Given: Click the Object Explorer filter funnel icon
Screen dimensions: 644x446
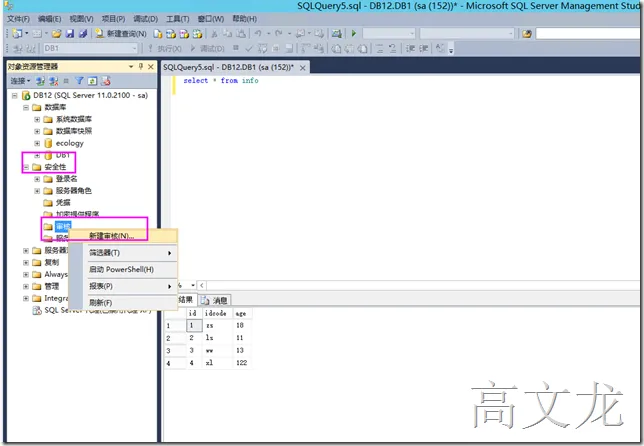Looking at the screenshot, I should point(79,81).
